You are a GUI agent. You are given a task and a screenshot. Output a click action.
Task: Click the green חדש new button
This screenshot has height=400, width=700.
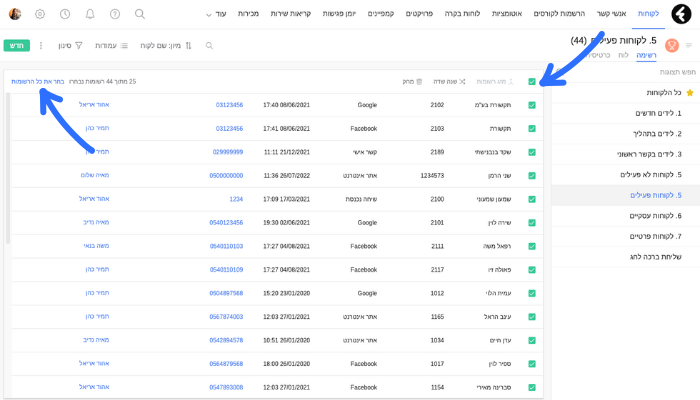pos(17,46)
